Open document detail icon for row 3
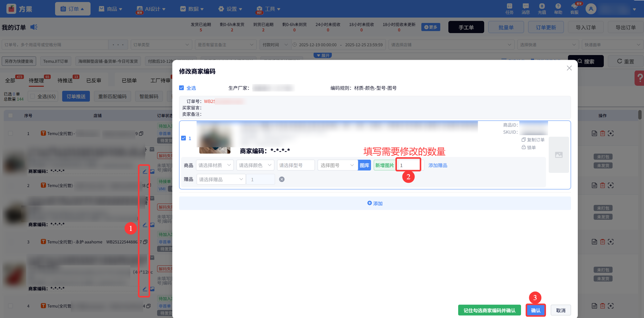Screen dimensions: 644x318 click(594, 242)
